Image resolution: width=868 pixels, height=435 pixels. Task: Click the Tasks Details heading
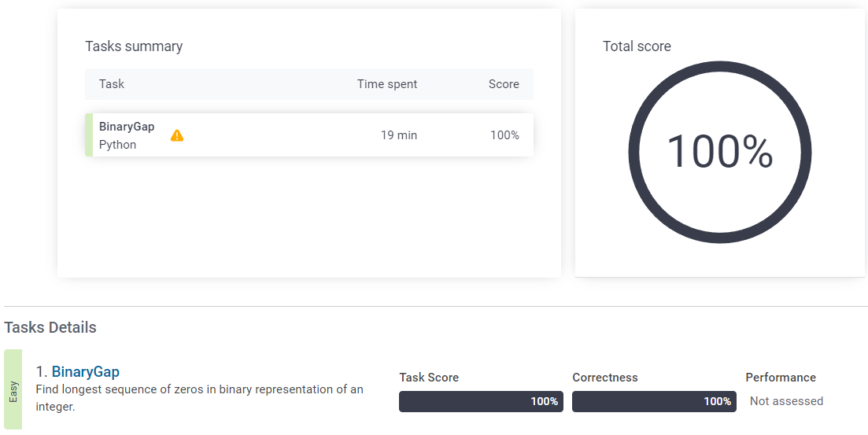coord(50,328)
